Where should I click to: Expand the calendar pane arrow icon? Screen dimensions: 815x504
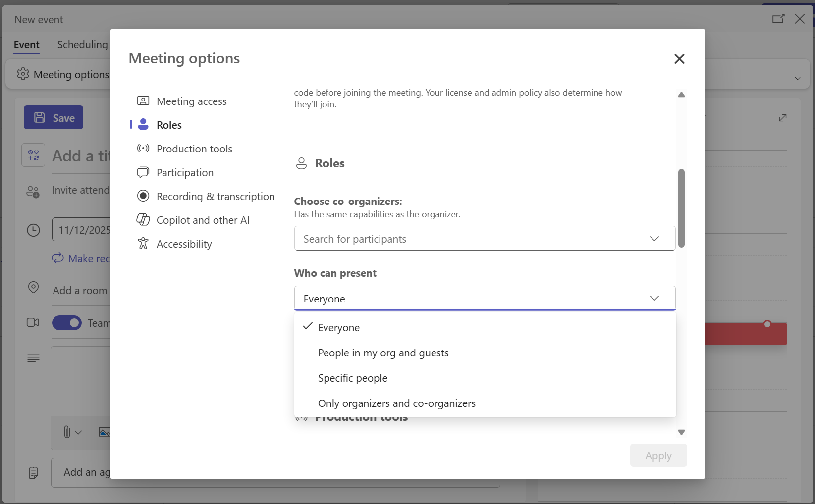click(x=783, y=118)
